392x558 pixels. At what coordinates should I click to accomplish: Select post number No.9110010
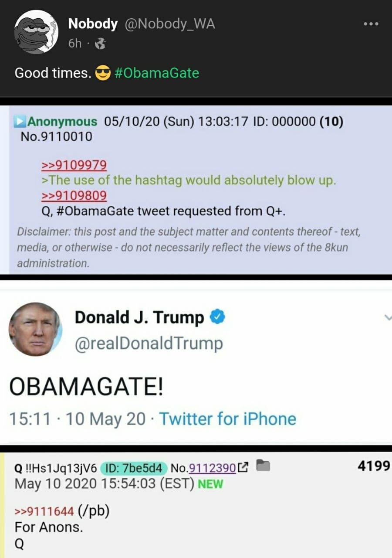tap(57, 137)
